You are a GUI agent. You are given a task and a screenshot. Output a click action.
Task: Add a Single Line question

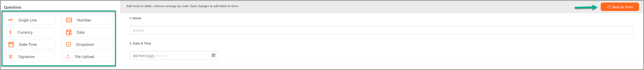click(x=29, y=20)
